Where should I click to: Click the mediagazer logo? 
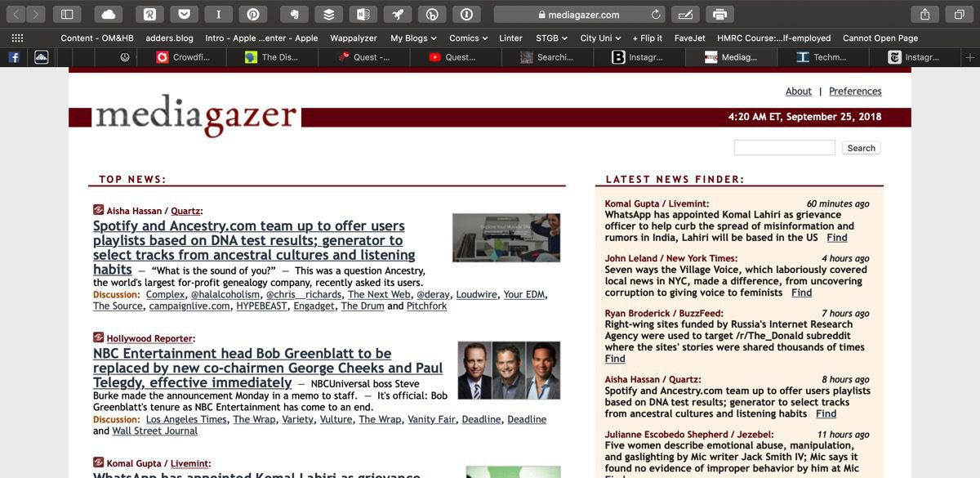196,116
